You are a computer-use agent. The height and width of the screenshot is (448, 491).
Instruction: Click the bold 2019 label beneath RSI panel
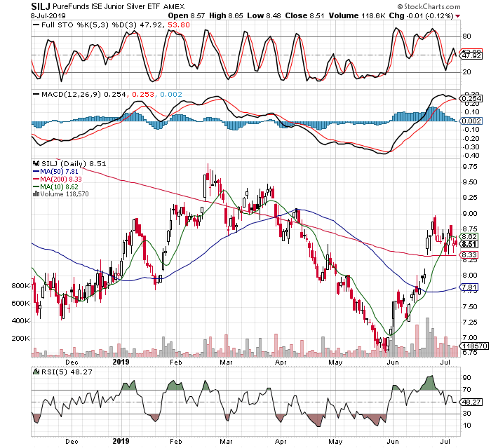[121, 441]
